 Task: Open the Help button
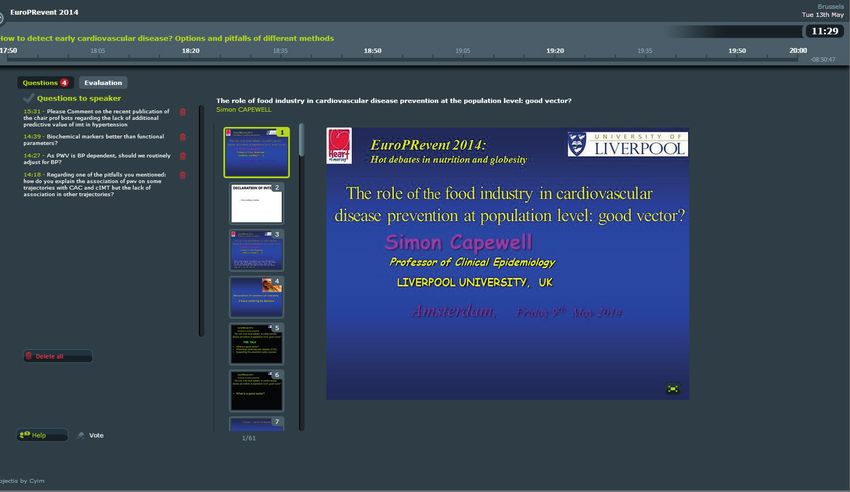42,435
